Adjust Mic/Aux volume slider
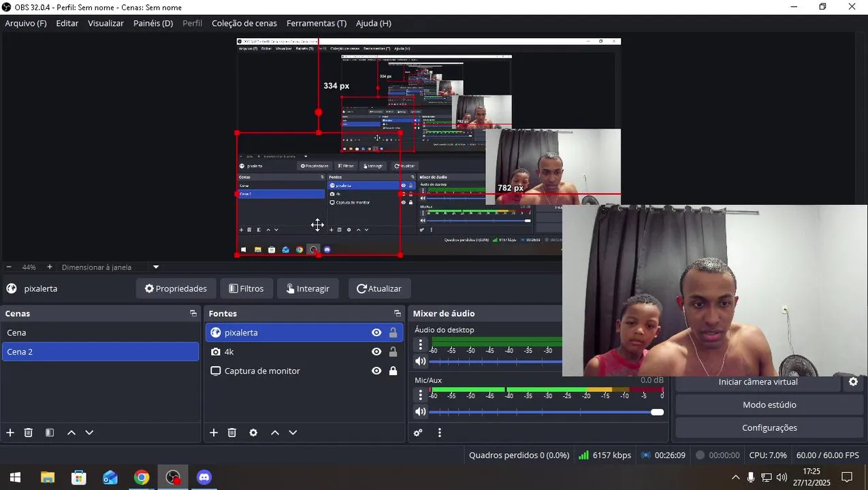The width and height of the screenshot is (868, 490). point(546,412)
